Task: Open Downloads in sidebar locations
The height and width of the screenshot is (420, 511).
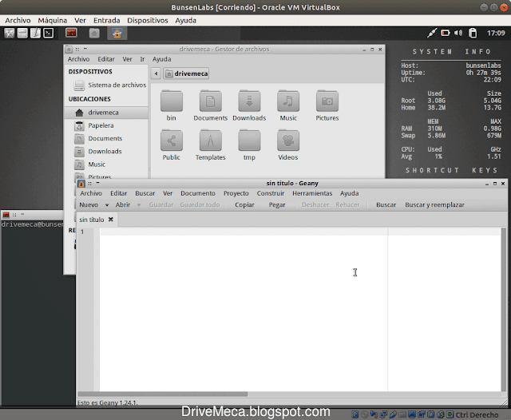Action: pyautogui.click(x=106, y=152)
